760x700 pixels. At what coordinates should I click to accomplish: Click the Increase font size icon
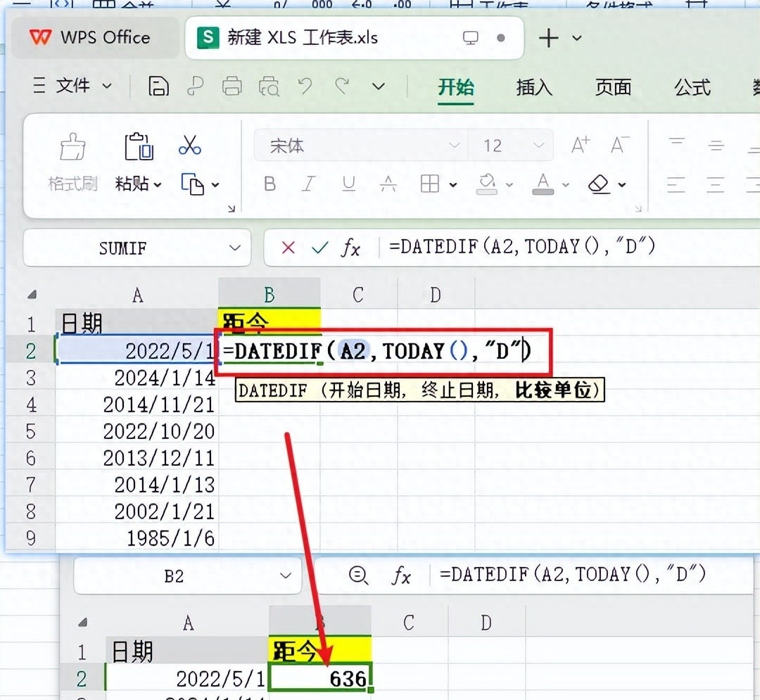click(581, 146)
